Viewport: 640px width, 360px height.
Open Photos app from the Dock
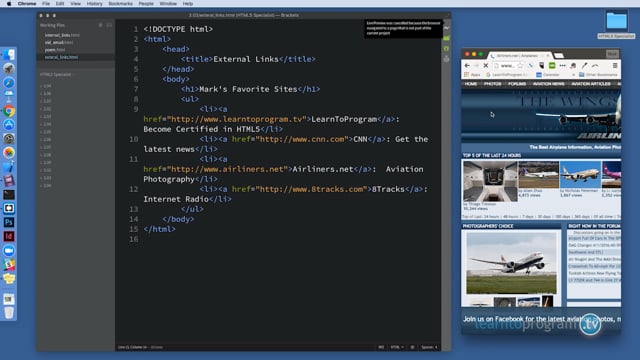pyautogui.click(x=9, y=152)
